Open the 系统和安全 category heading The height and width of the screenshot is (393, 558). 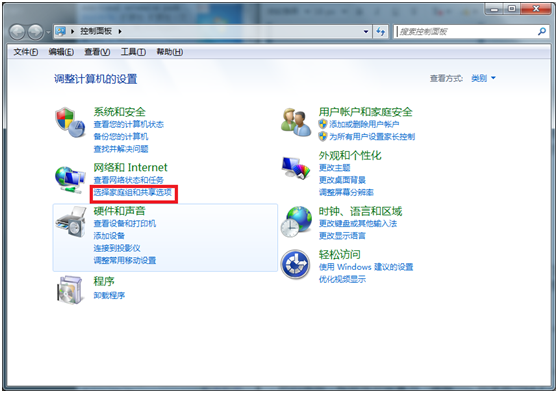[120, 112]
